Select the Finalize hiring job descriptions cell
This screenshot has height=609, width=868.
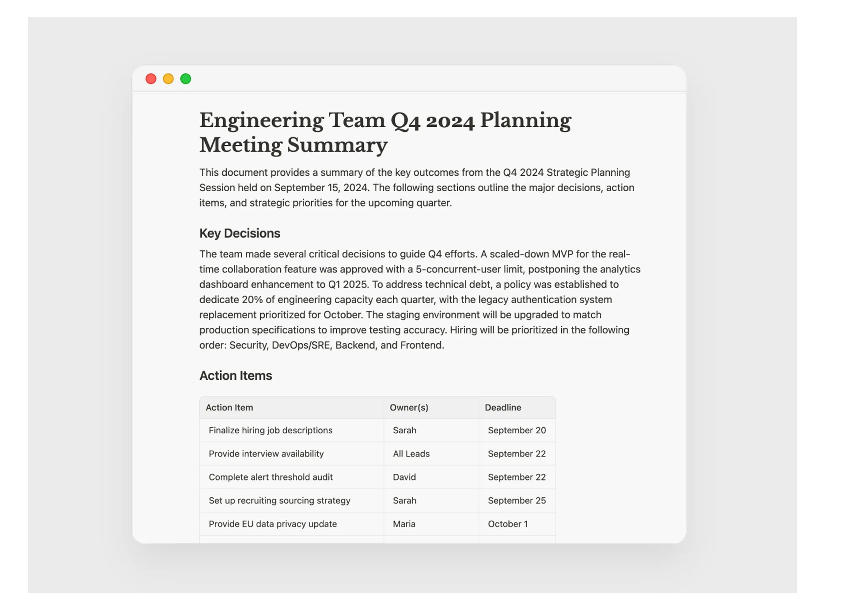[271, 431]
